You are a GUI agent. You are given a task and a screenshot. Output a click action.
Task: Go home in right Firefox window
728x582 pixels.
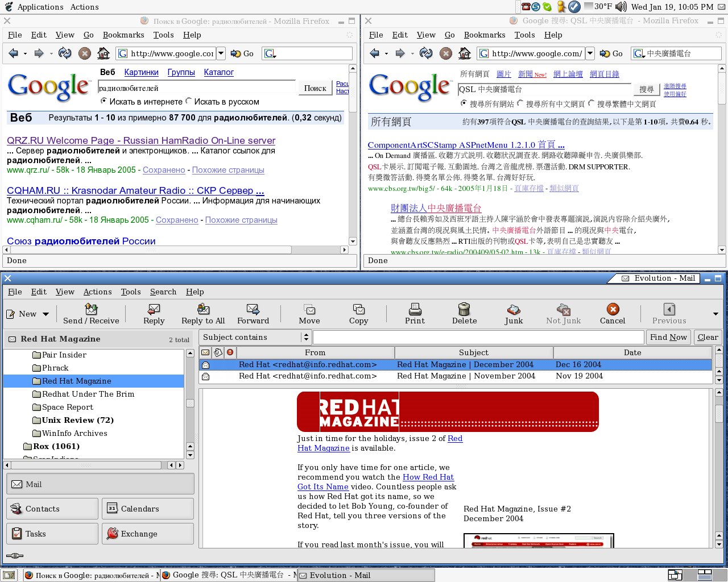pyautogui.click(x=465, y=53)
